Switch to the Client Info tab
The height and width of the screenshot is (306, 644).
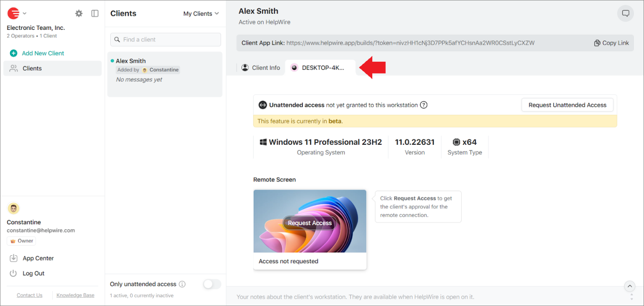(261, 68)
